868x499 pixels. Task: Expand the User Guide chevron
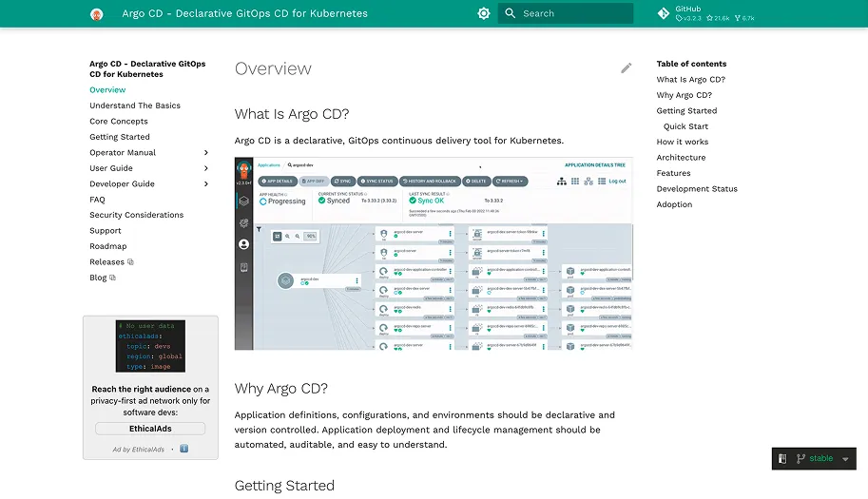(x=206, y=168)
